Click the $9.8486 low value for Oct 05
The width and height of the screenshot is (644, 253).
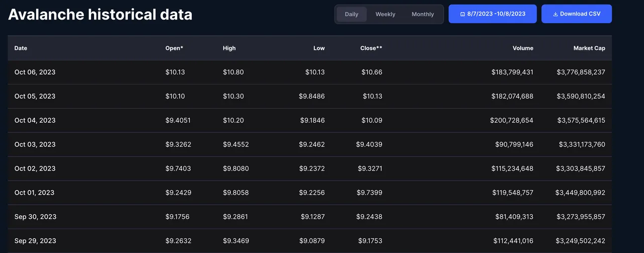click(312, 97)
